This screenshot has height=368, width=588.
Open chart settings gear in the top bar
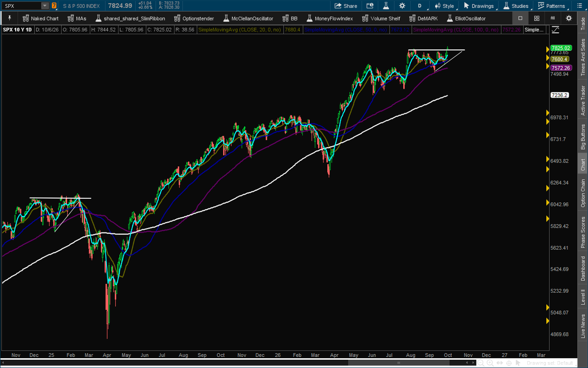[402, 6]
